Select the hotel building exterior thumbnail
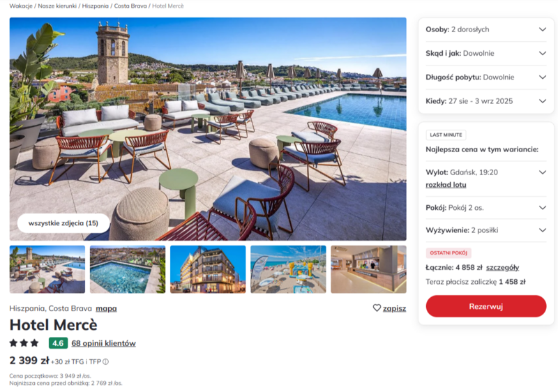This screenshot has width=558, height=392. (208, 269)
